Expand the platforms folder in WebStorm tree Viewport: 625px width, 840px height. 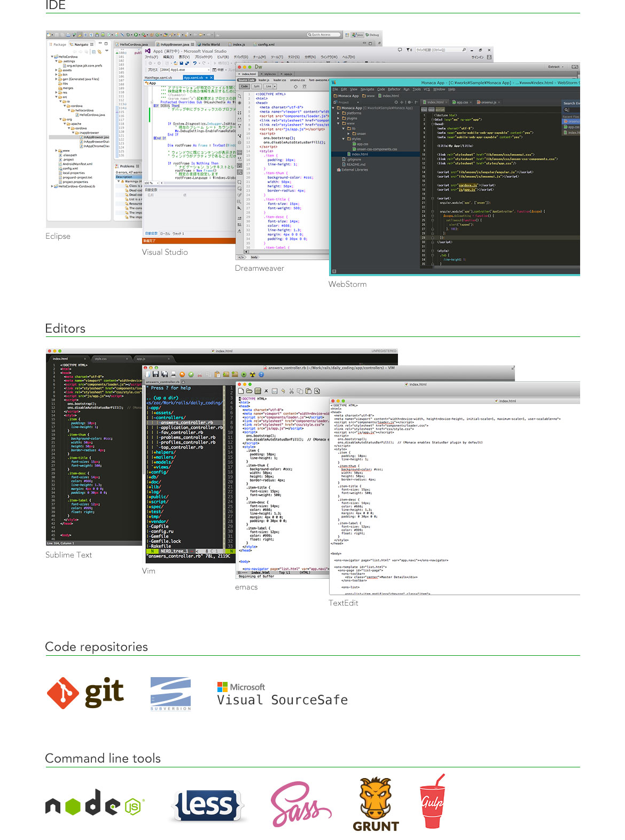click(x=338, y=113)
